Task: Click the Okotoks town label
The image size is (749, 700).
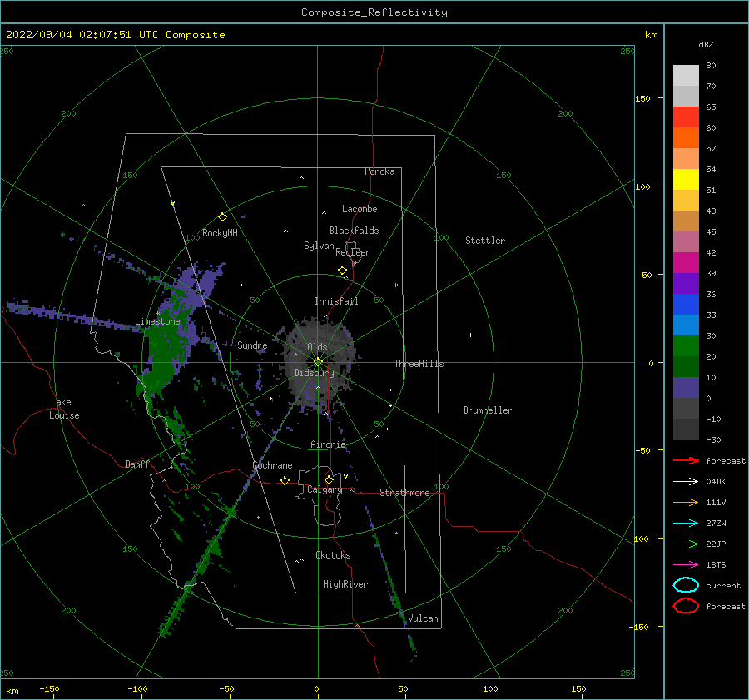Action: pyautogui.click(x=333, y=555)
